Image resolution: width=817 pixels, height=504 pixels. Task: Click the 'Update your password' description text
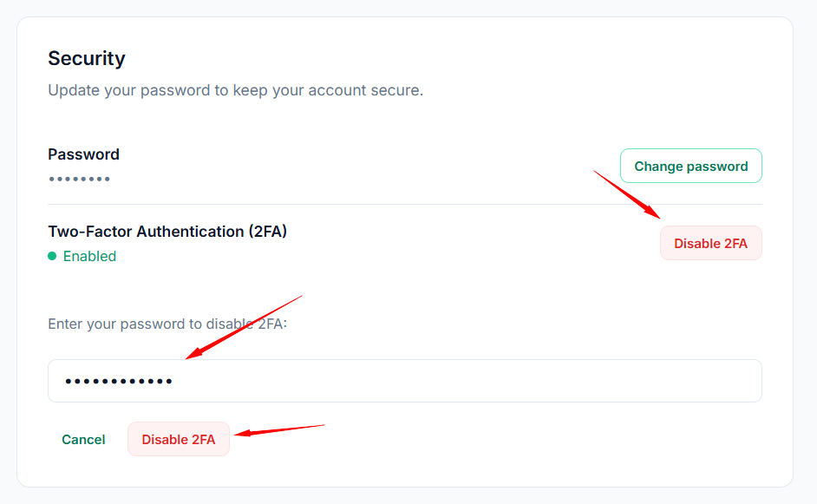[235, 90]
